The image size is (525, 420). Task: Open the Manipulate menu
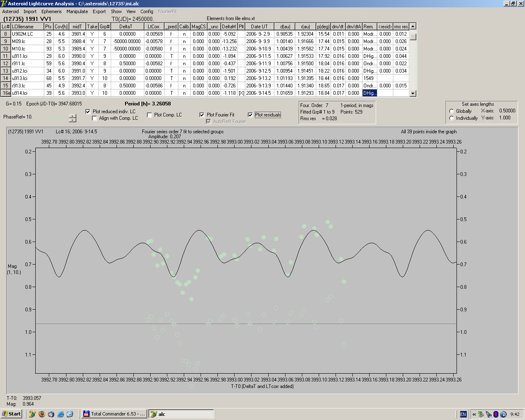click(77, 11)
